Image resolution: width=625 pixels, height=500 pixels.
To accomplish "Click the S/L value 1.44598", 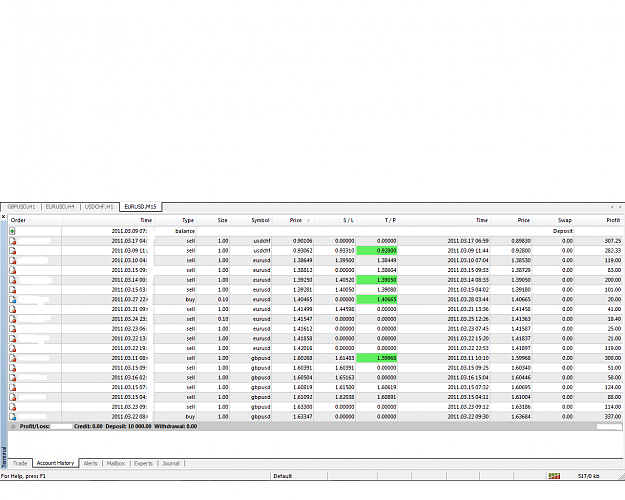I will pyautogui.click(x=344, y=309).
